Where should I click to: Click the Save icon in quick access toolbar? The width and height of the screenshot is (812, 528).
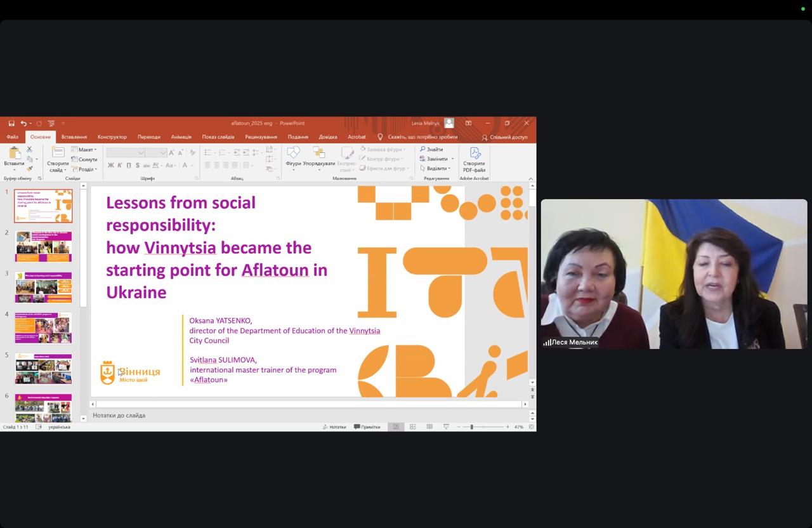(11, 123)
